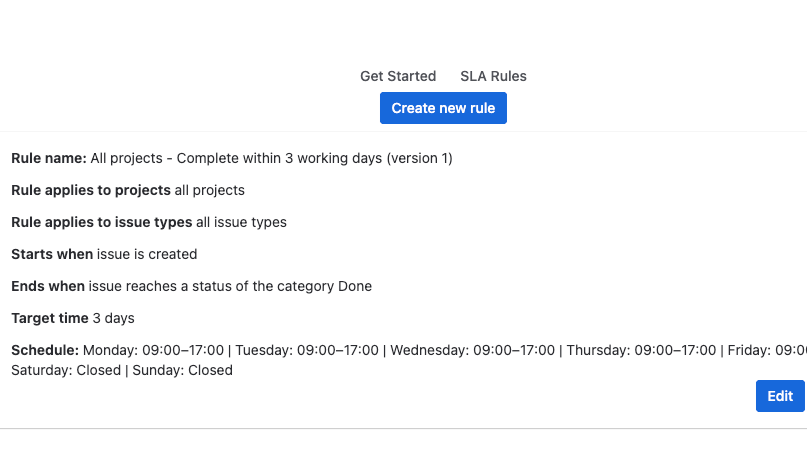Screen dimensions: 807x459
Task: Click the Starts when label
Action: 52,254
